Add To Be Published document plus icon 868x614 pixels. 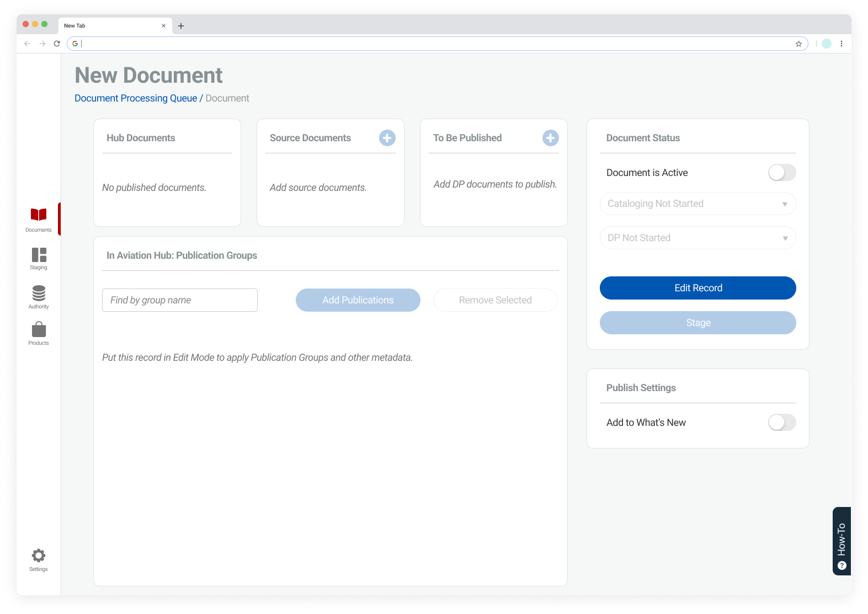[x=551, y=138]
